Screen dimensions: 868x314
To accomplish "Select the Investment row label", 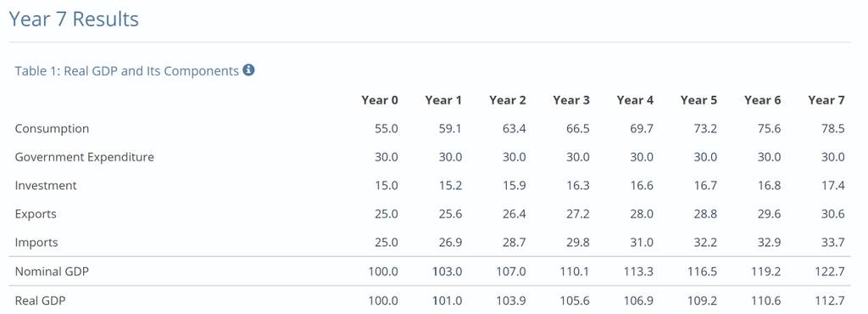I will coord(46,186).
